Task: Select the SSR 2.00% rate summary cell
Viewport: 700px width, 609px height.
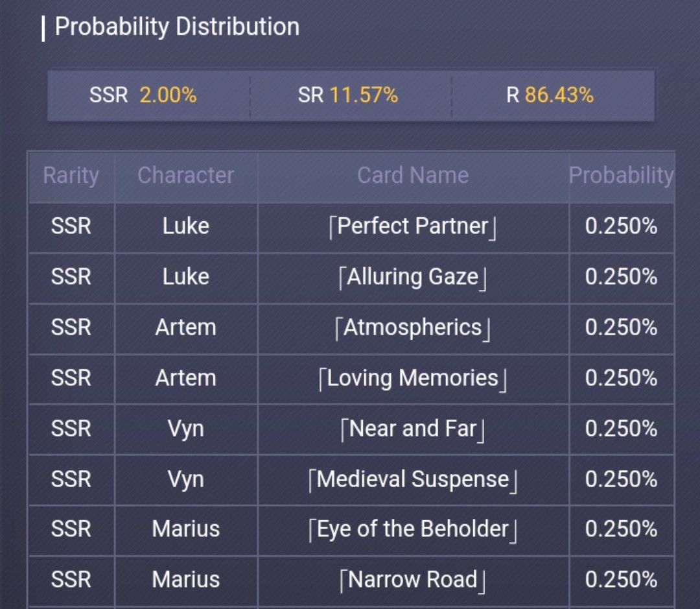Action: pyautogui.click(x=147, y=95)
